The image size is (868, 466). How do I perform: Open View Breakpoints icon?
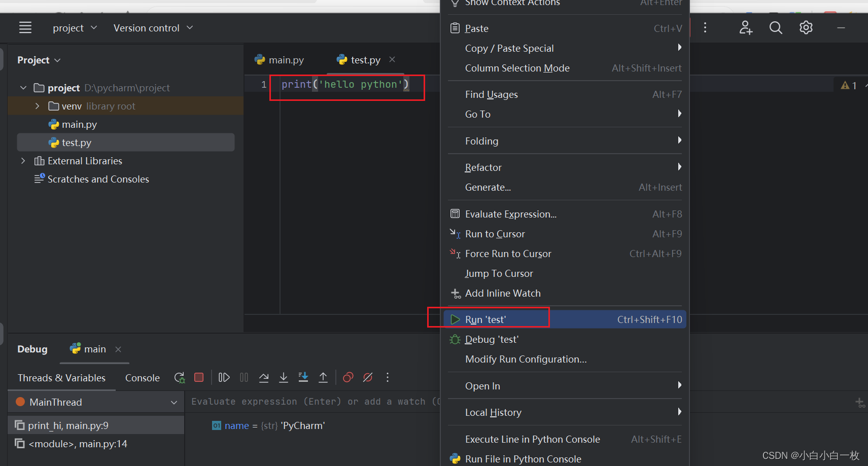348,377
